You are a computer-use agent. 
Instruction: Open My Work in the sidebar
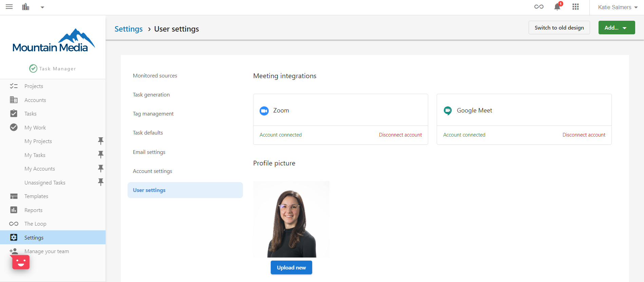pos(35,128)
